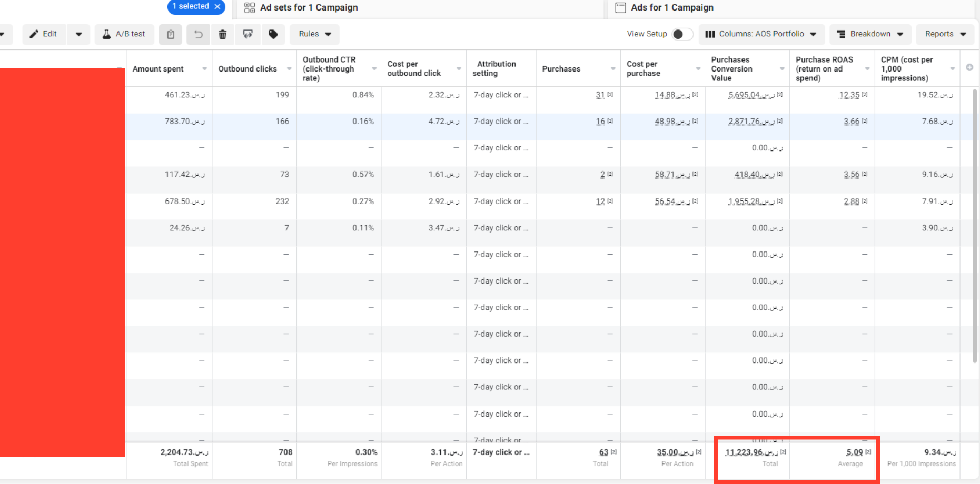Expand the Breakdown menu
Screen dimensions: 980x484
[869, 34]
